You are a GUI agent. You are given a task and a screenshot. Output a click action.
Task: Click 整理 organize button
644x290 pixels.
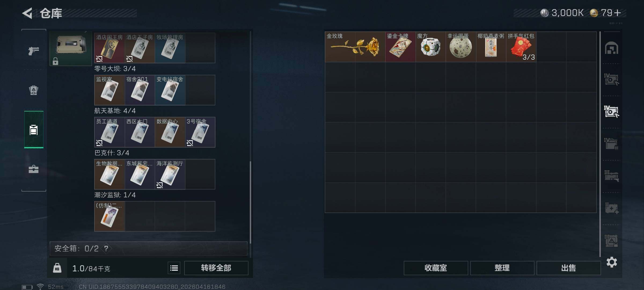[x=502, y=268]
